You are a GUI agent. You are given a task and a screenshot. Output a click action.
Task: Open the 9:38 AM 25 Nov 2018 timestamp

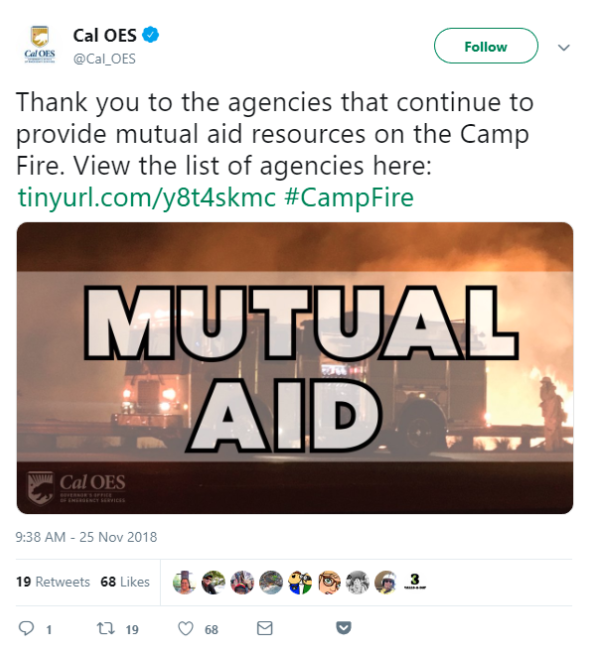[x=86, y=537]
